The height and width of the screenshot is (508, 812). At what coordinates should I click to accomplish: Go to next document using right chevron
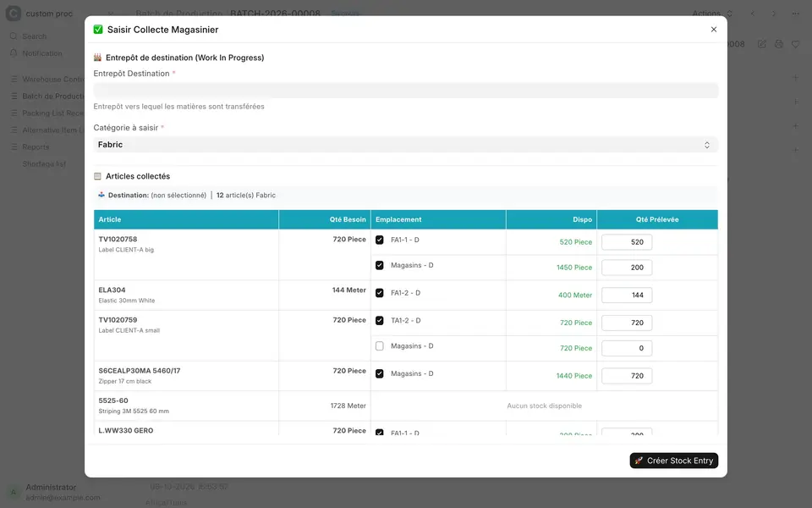pyautogui.click(x=774, y=14)
